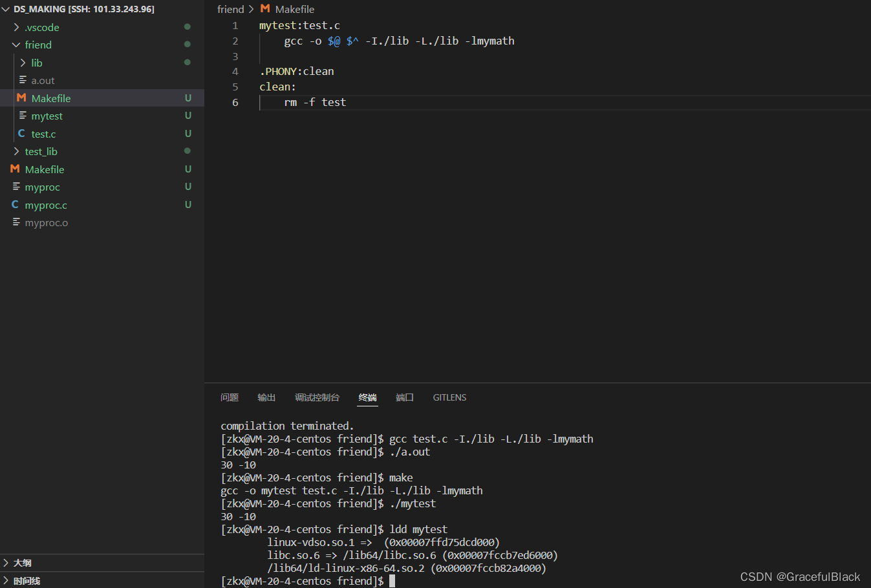
Task: Click Makefile label in the breadcrumb
Action: coord(295,9)
